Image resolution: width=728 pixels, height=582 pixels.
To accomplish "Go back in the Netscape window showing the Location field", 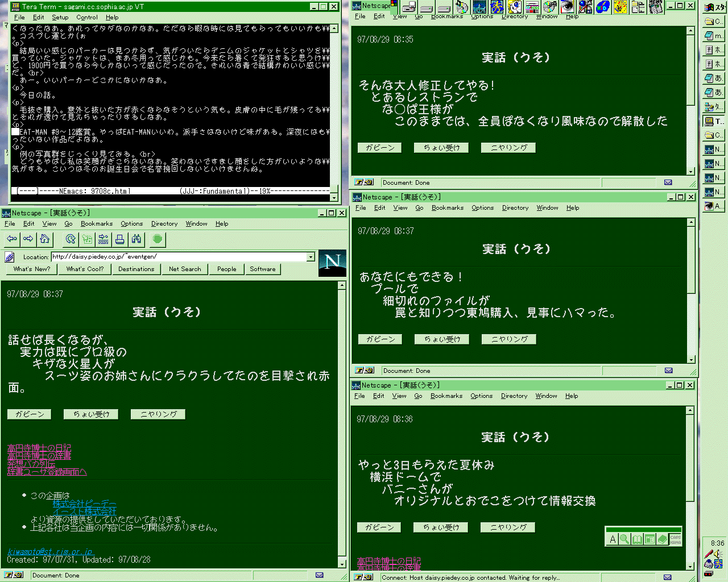I will (12, 239).
